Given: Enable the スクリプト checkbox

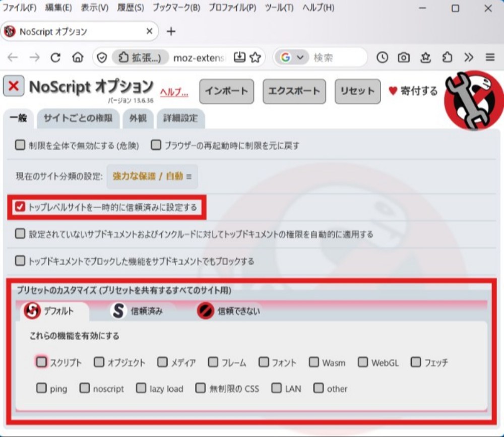Looking at the screenshot, I should point(41,362).
